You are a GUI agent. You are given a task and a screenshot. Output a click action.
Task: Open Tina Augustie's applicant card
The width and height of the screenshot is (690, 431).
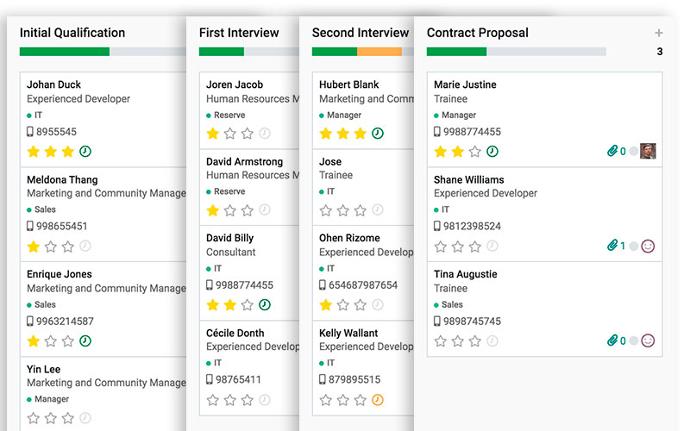(544, 309)
